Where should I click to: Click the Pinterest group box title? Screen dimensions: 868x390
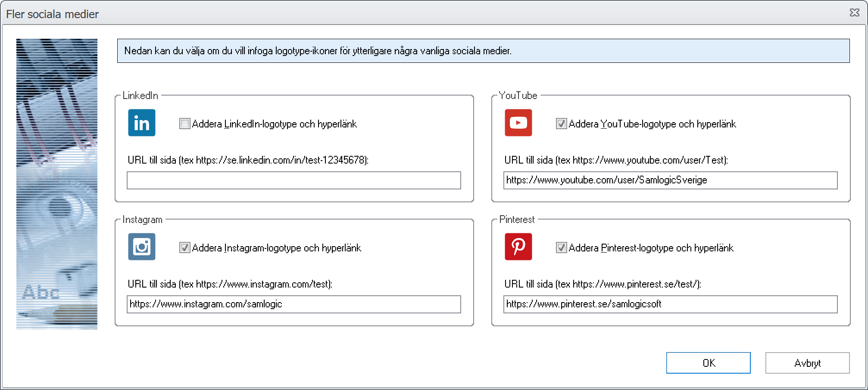[517, 220]
